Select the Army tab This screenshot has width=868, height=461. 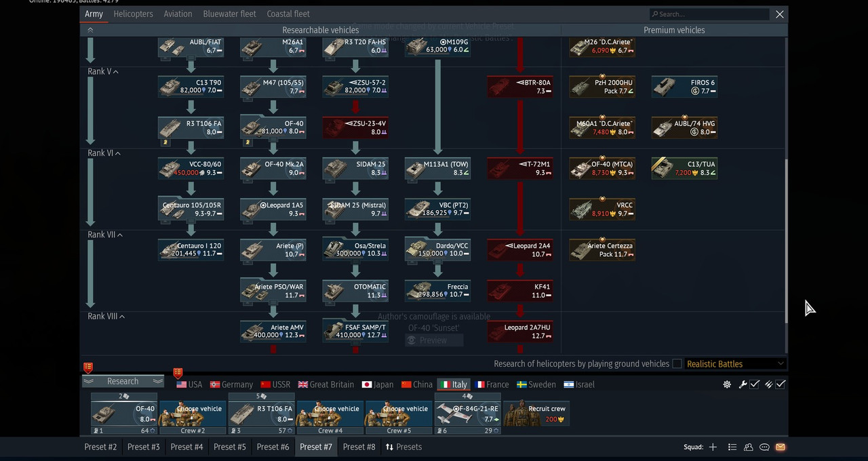[x=94, y=14]
